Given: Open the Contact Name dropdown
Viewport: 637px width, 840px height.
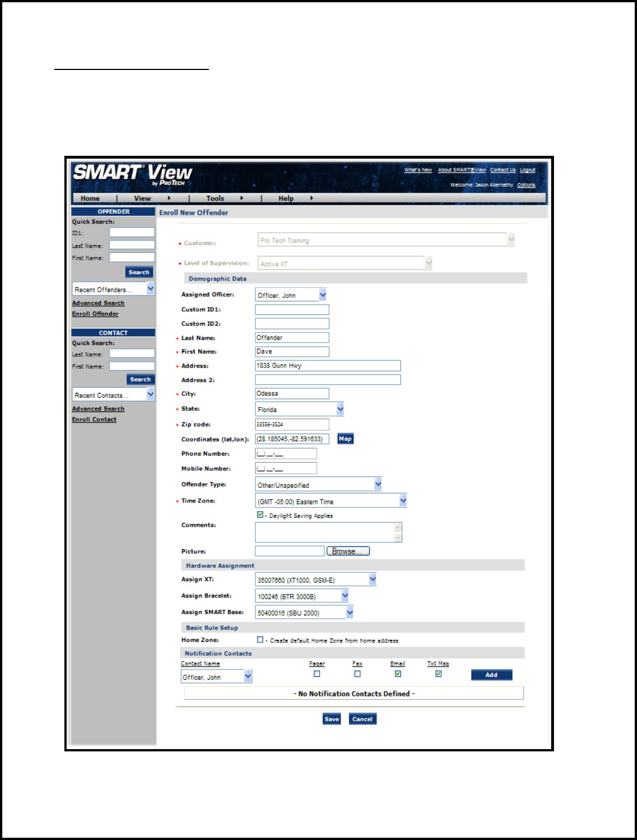Looking at the screenshot, I should tap(216, 676).
